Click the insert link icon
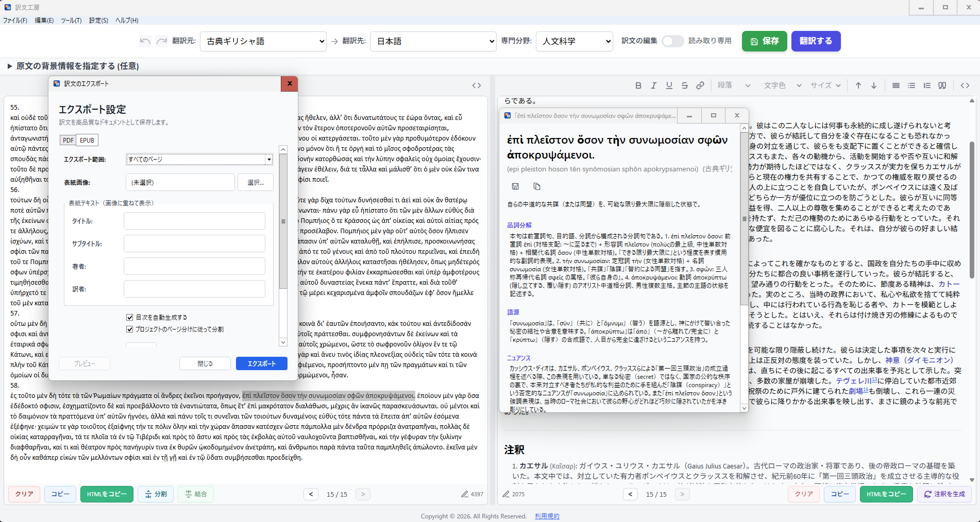 click(700, 85)
